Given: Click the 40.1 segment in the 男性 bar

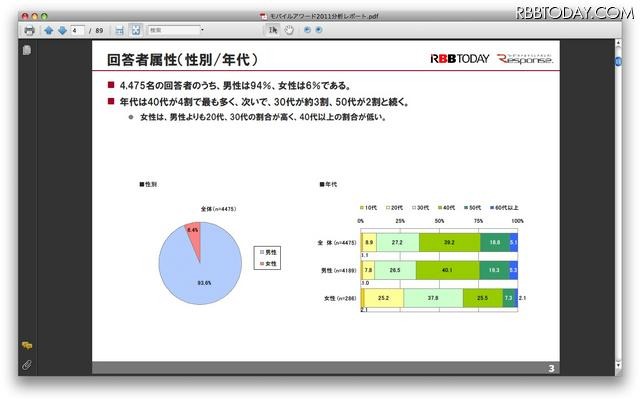Looking at the screenshot, I should tap(447, 270).
